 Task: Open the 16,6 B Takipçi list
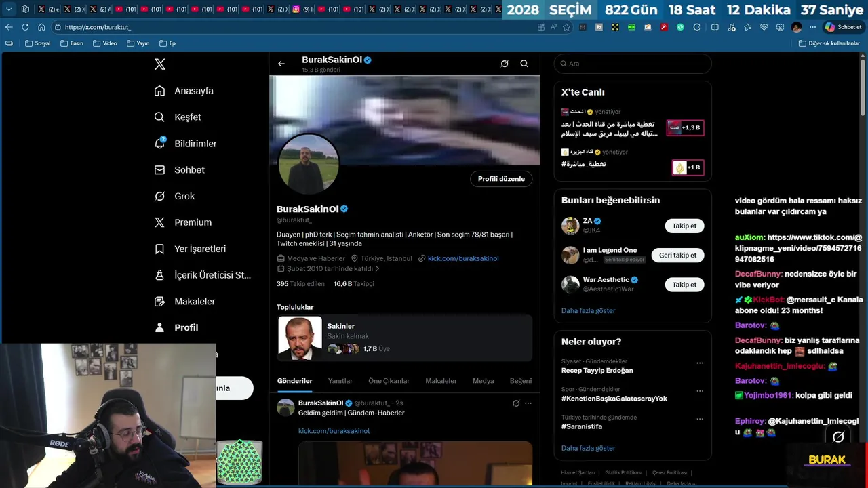coord(353,284)
